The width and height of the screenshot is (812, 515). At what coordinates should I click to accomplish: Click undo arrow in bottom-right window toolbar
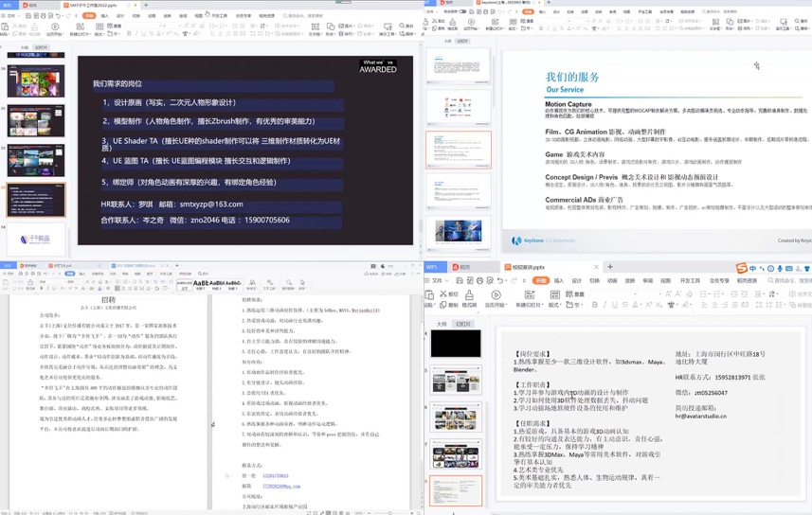tap(500, 281)
